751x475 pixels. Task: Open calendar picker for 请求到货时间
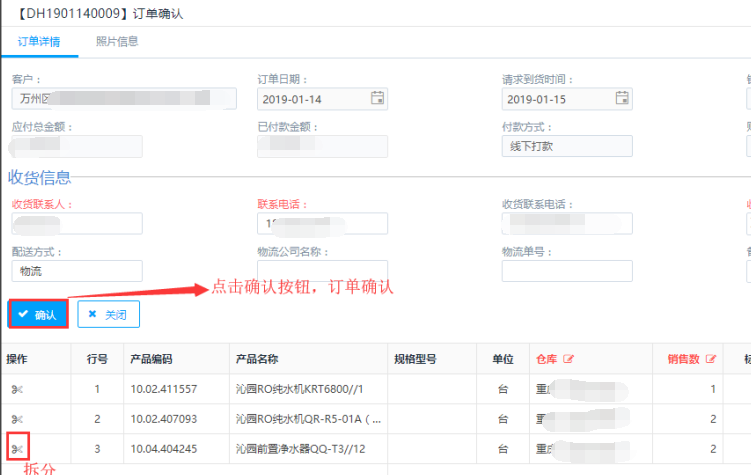point(622,98)
